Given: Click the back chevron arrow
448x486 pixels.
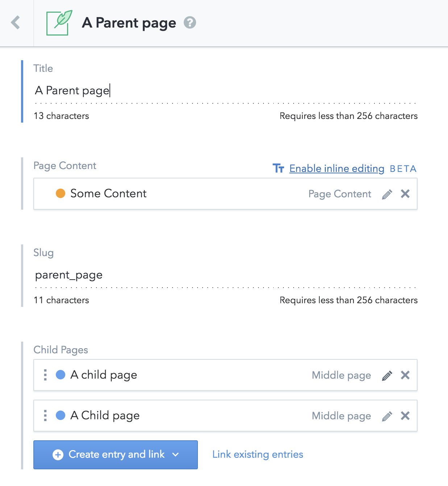Looking at the screenshot, I should 16,22.
